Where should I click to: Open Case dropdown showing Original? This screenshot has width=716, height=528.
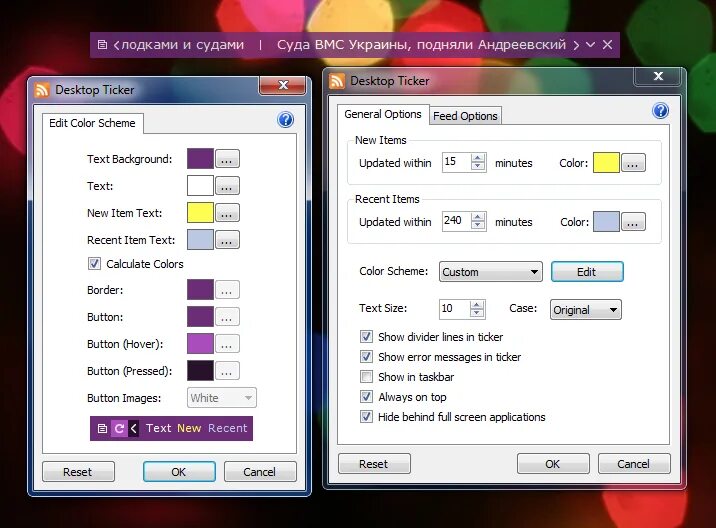(585, 310)
